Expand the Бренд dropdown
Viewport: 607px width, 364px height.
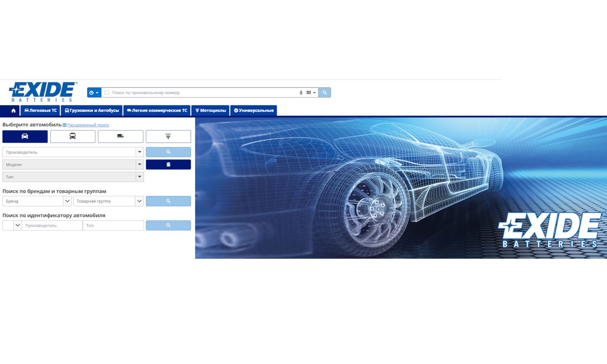tap(67, 201)
